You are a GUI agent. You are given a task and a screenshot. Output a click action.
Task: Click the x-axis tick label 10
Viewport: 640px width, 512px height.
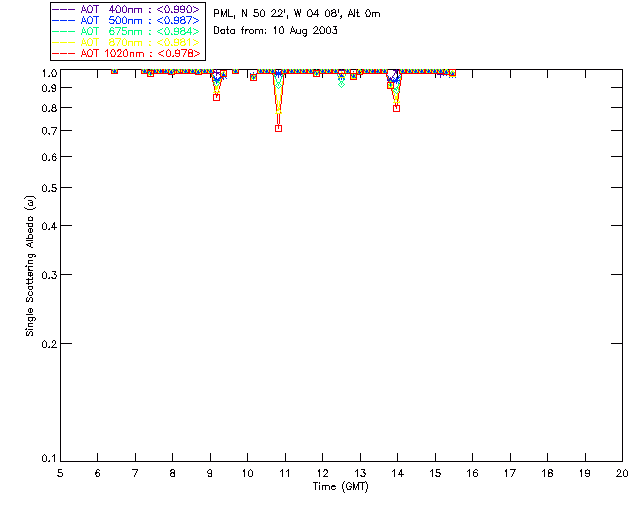tap(247, 473)
